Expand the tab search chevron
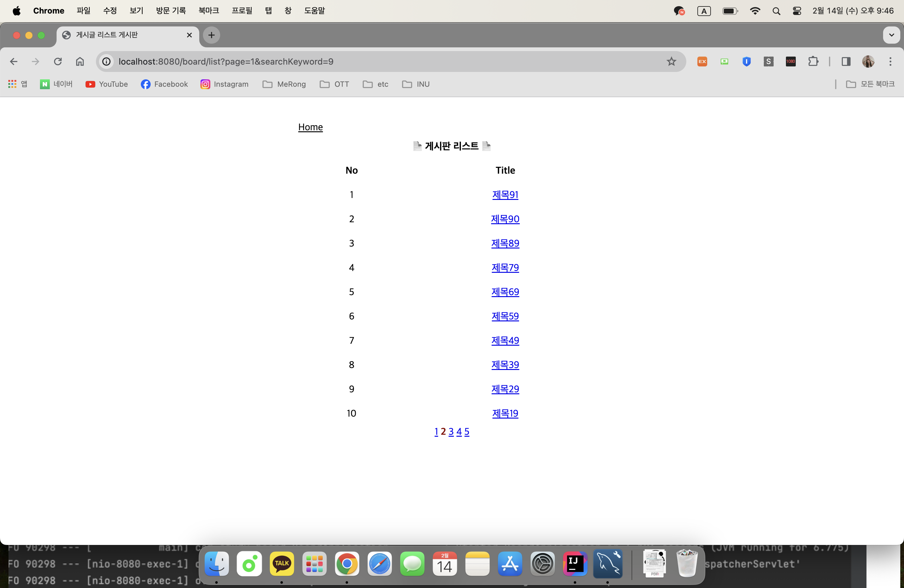Viewport: 904px width, 588px height. [x=891, y=35]
